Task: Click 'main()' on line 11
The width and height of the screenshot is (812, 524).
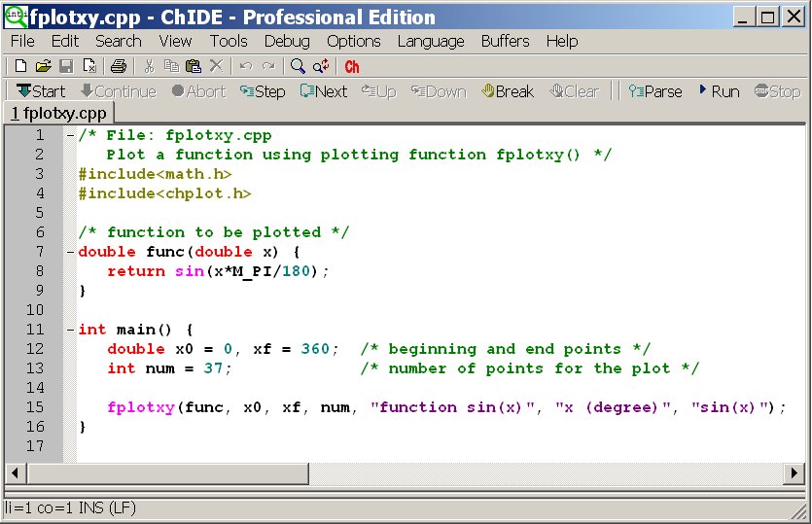Action: point(144,330)
